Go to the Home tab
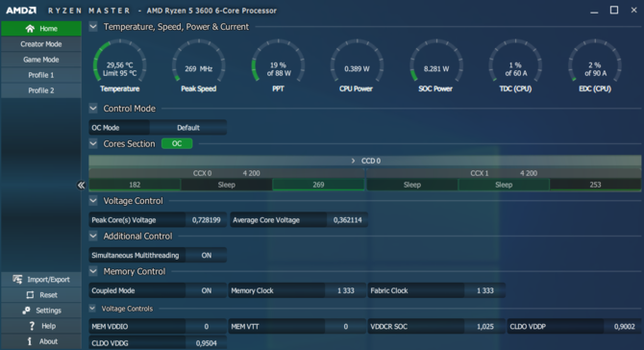Image resolution: width=644 pixels, height=350 pixels. pyautogui.click(x=41, y=28)
